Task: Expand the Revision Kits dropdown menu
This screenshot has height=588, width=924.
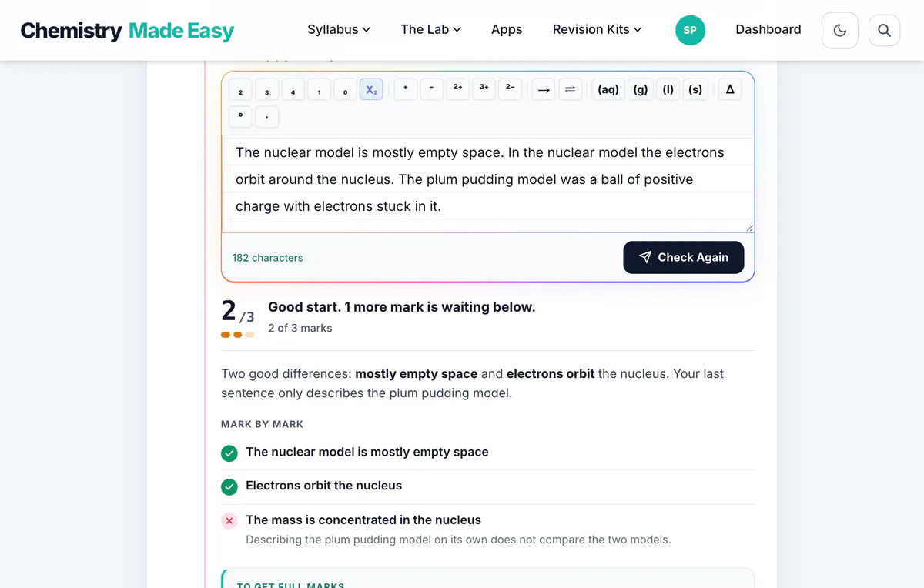Action: click(x=597, y=30)
